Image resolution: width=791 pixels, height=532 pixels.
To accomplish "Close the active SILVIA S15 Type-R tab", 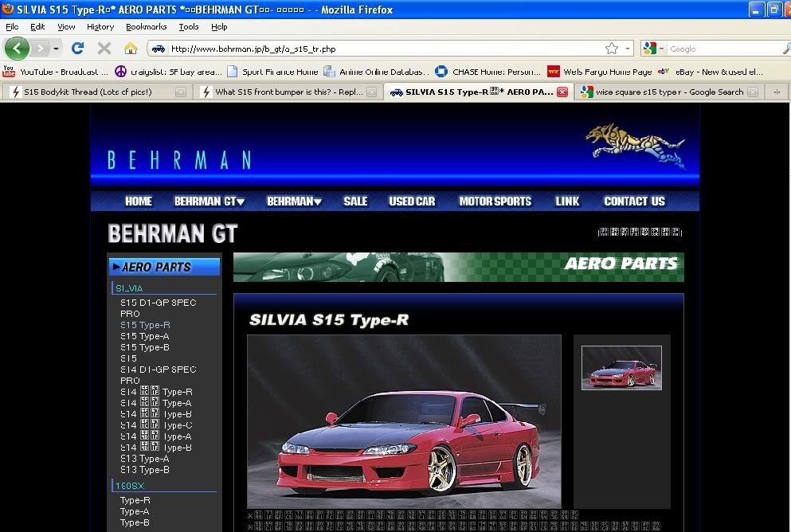I will coord(562,92).
